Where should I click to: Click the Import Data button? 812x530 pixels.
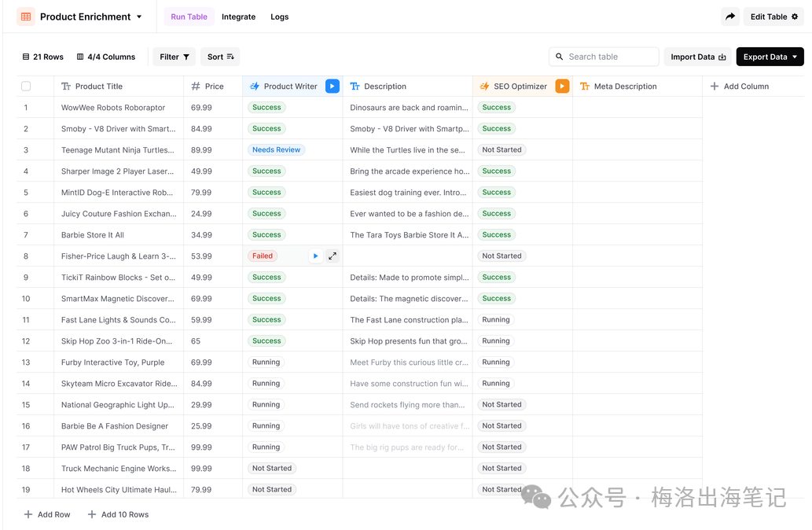click(x=698, y=57)
